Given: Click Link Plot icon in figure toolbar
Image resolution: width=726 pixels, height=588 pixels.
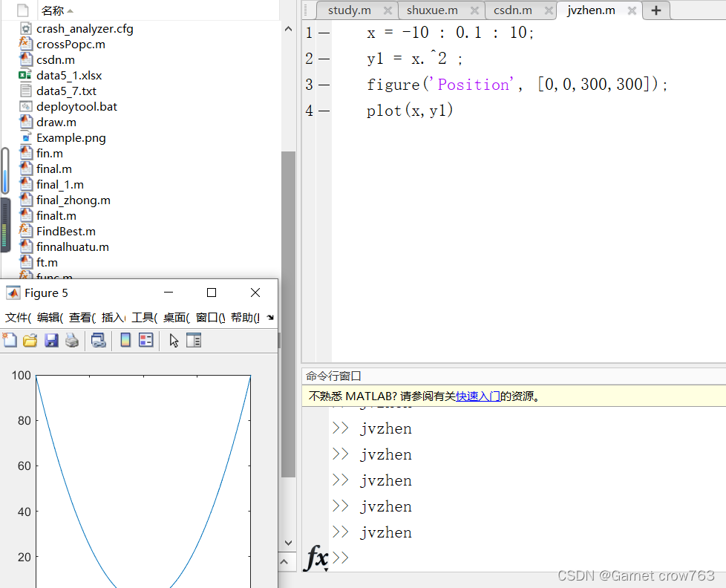Looking at the screenshot, I should coord(99,340).
